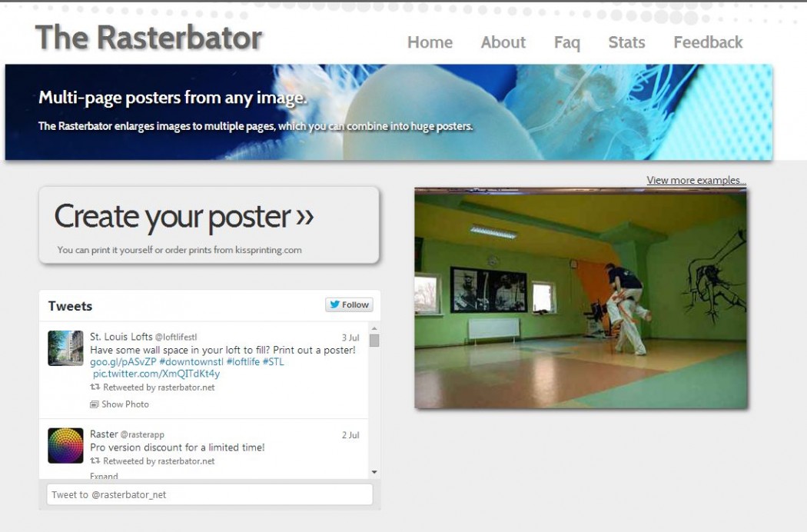Click the Twitter Follow button

pos(349,304)
